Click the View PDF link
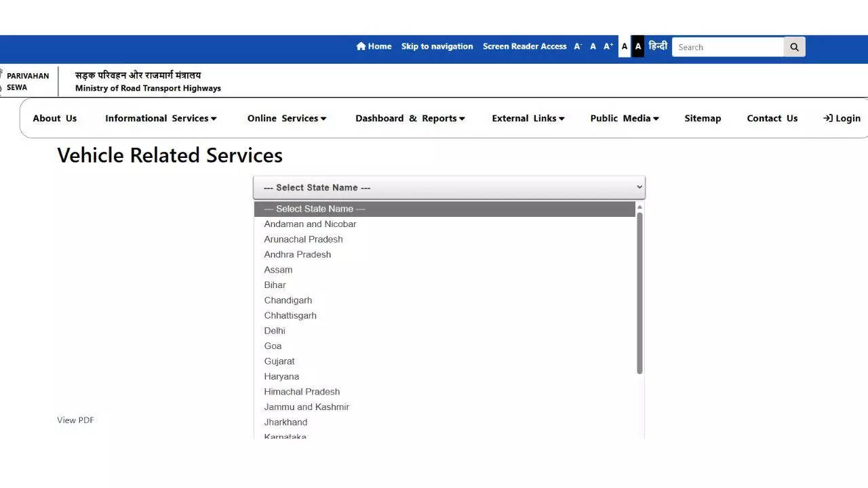Screen dimensions: 868x488 click(75, 420)
